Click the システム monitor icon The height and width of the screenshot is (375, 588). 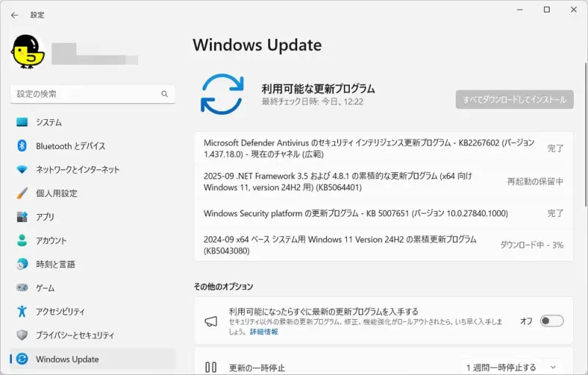tap(22, 122)
